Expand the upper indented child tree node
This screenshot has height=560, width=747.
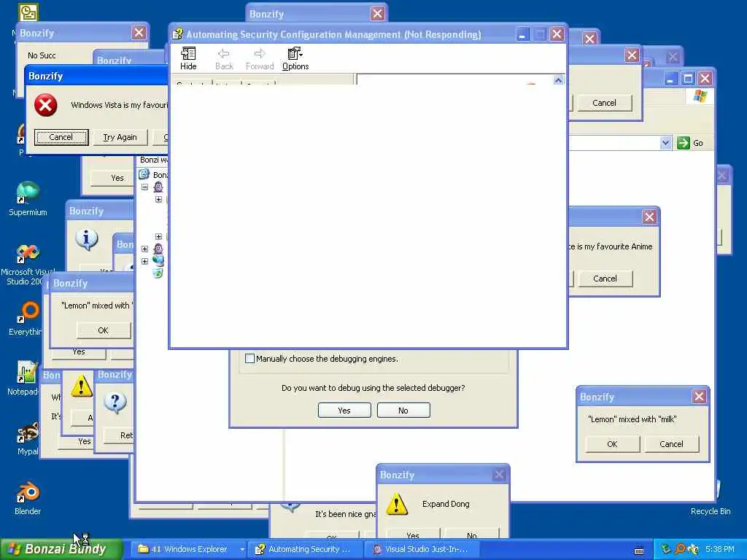coord(158,200)
